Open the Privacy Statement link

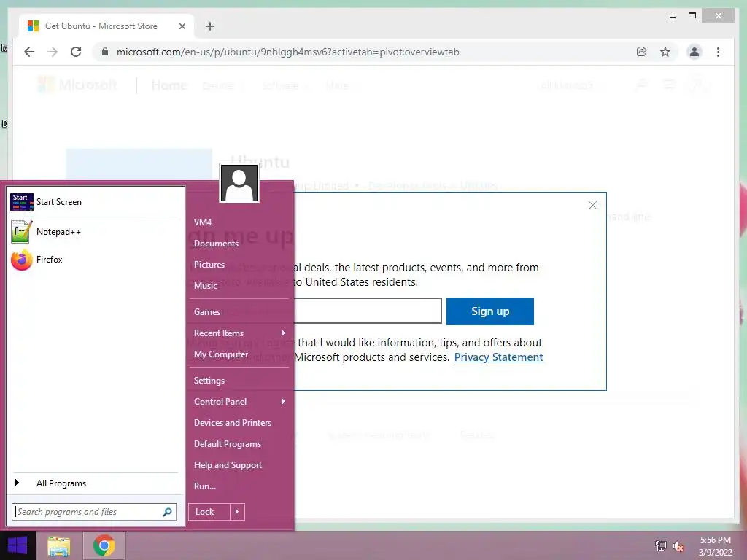point(498,357)
